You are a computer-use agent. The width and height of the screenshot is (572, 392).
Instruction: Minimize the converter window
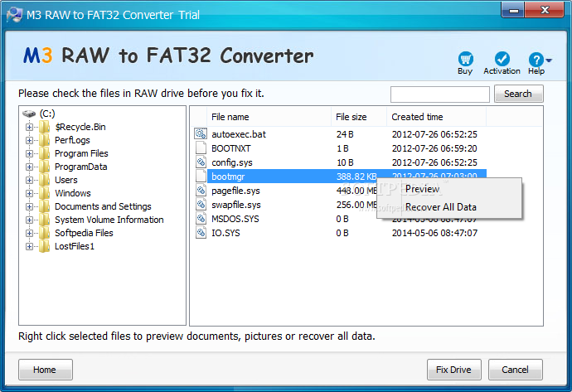pyautogui.click(x=513, y=10)
